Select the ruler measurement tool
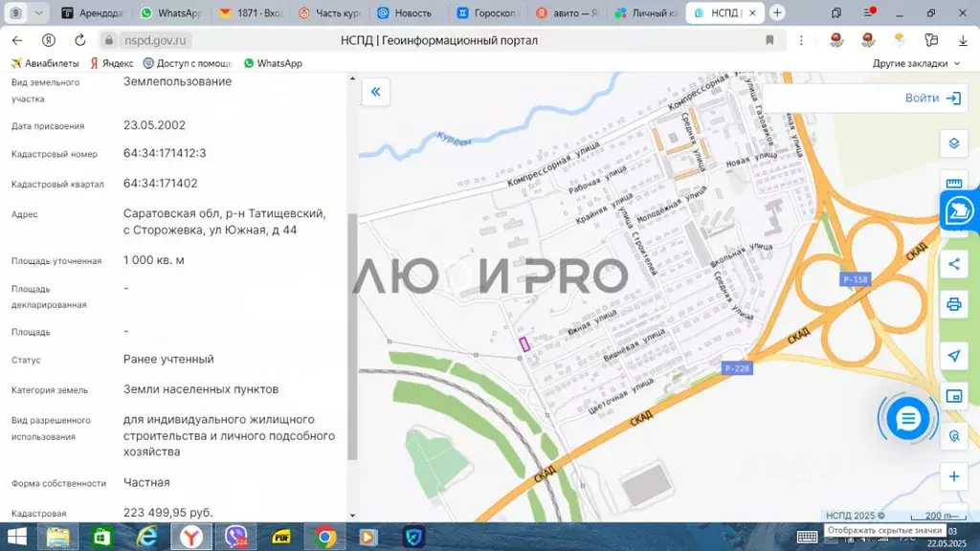This screenshot has height=551, width=980. click(953, 184)
